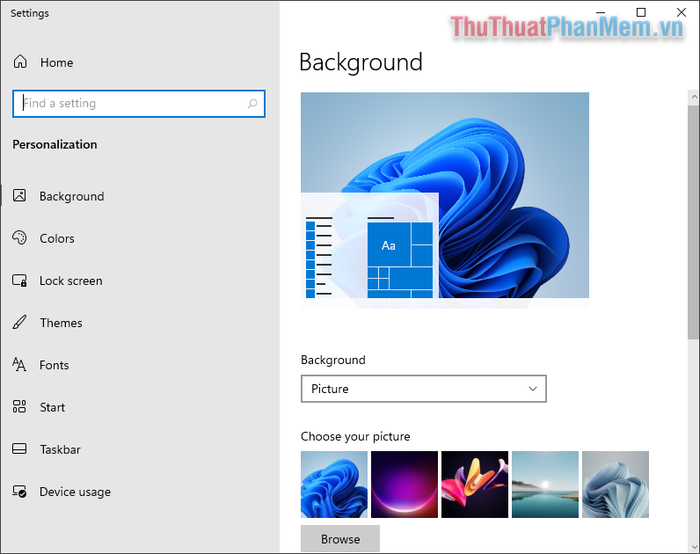
Task: Click the Start tiles icon
Action: 19,407
